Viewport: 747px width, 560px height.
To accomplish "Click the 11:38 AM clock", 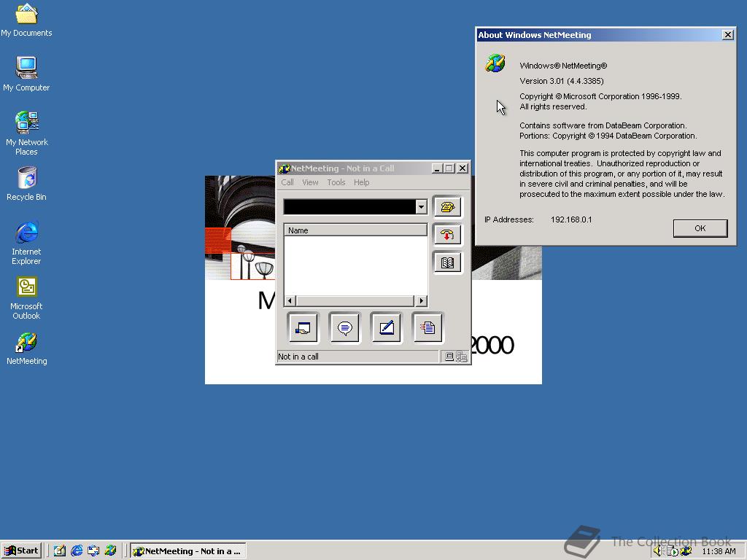I will [719, 551].
